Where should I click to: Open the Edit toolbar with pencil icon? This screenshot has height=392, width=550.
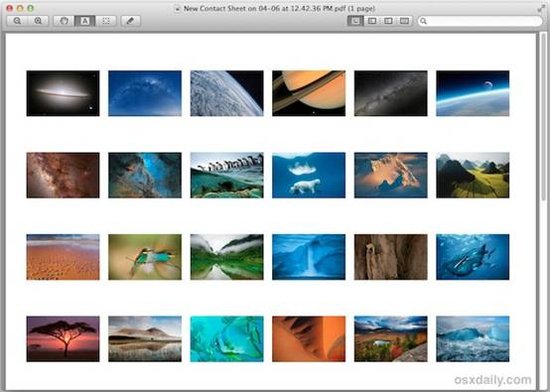[x=130, y=21]
